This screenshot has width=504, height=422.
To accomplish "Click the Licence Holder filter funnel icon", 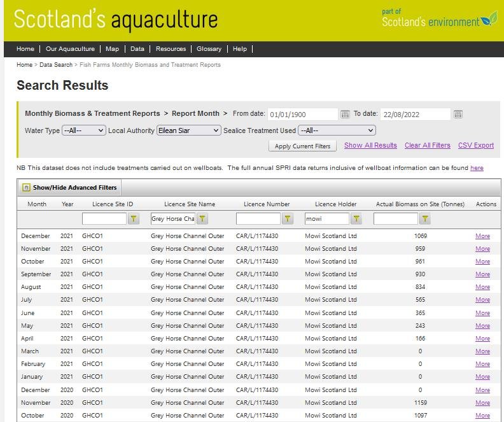I will pyautogui.click(x=356, y=219).
